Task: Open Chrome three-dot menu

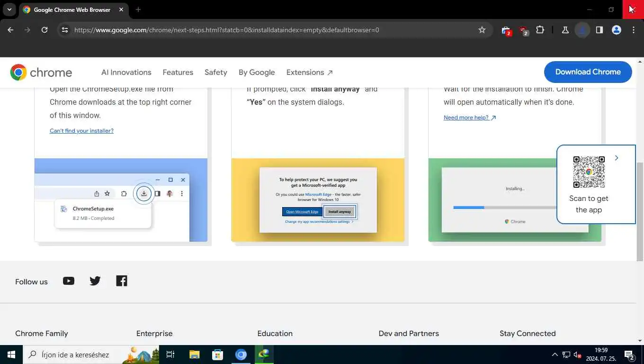Action: tap(634, 30)
